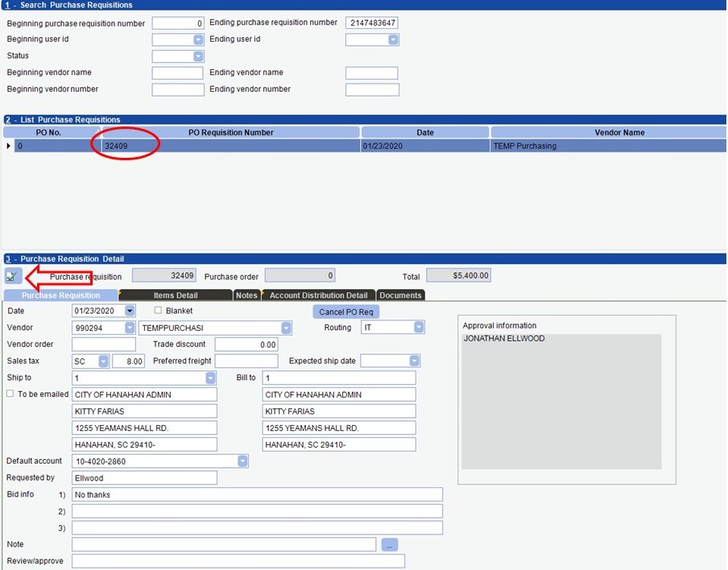Click JONATHAN ELLWOOD in Approval information
This screenshot has width=728, height=570.
coord(504,338)
